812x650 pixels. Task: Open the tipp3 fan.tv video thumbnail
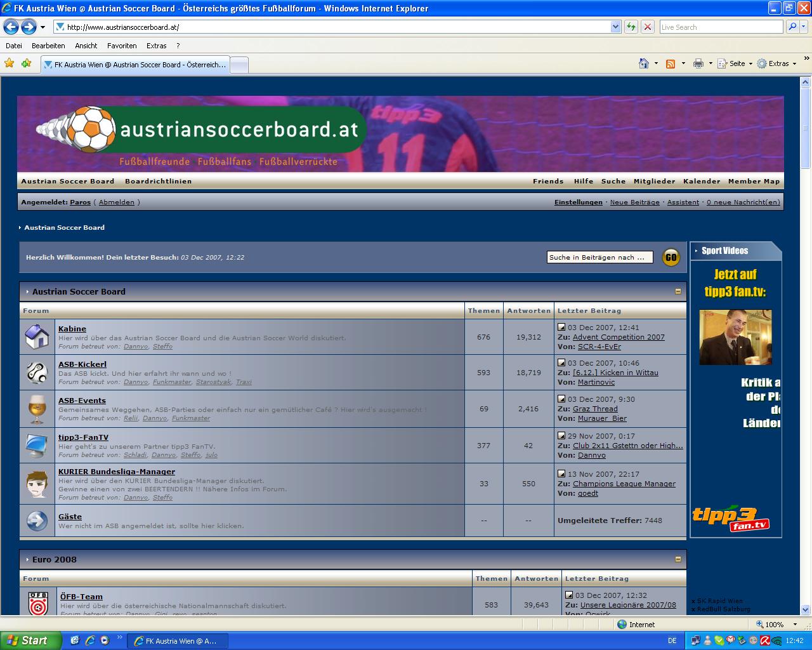click(735, 337)
